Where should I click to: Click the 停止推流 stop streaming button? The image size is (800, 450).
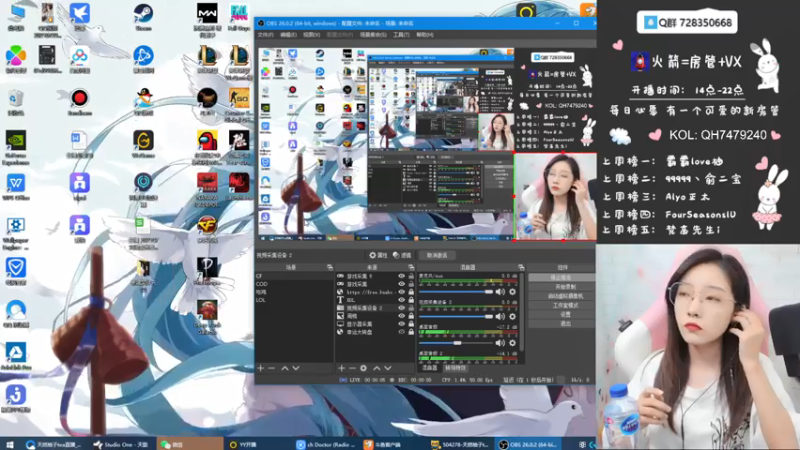[562, 278]
